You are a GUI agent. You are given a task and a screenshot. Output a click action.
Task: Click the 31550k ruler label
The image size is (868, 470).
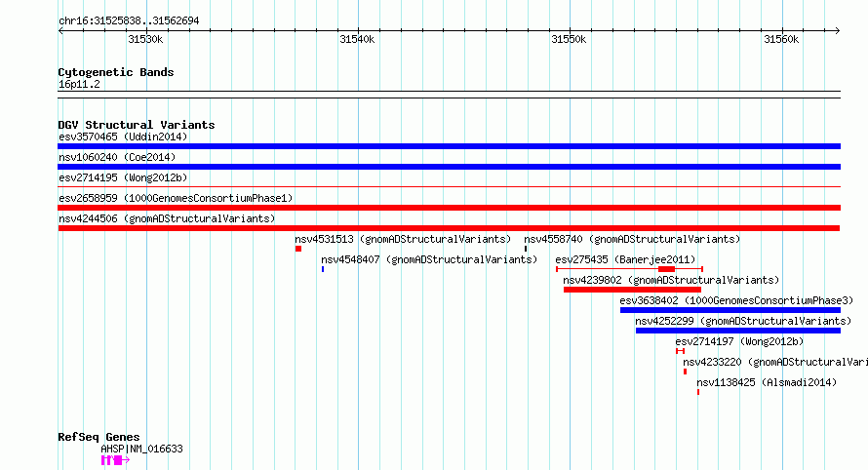569,39
